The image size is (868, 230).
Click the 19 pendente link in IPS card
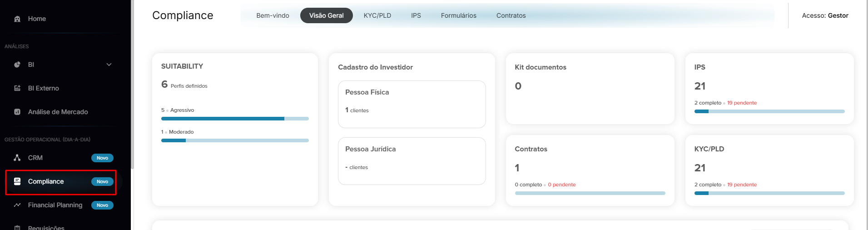(742, 103)
